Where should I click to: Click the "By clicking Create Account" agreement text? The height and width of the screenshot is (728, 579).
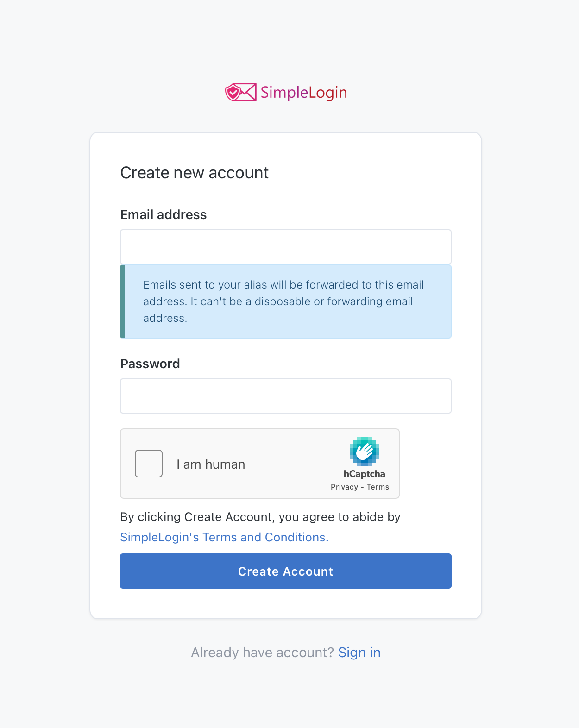tap(260, 517)
